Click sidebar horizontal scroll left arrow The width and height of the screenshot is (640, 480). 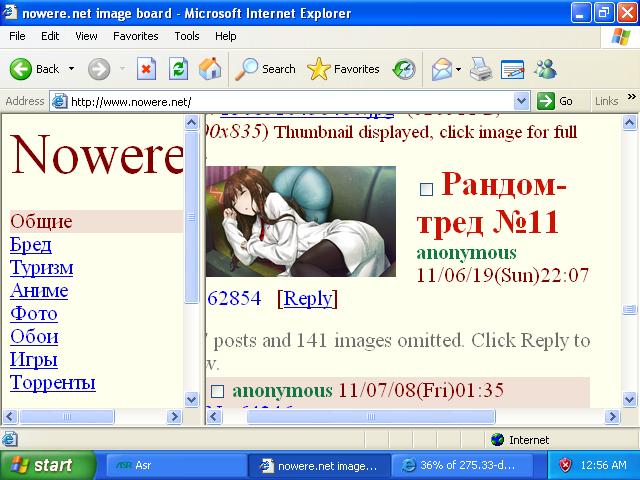(10, 417)
